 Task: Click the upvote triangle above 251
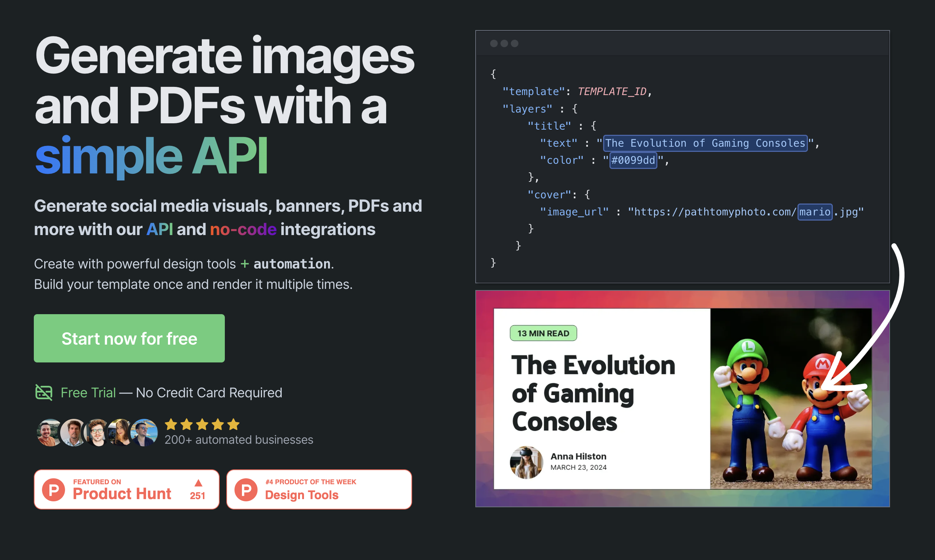[x=198, y=483]
